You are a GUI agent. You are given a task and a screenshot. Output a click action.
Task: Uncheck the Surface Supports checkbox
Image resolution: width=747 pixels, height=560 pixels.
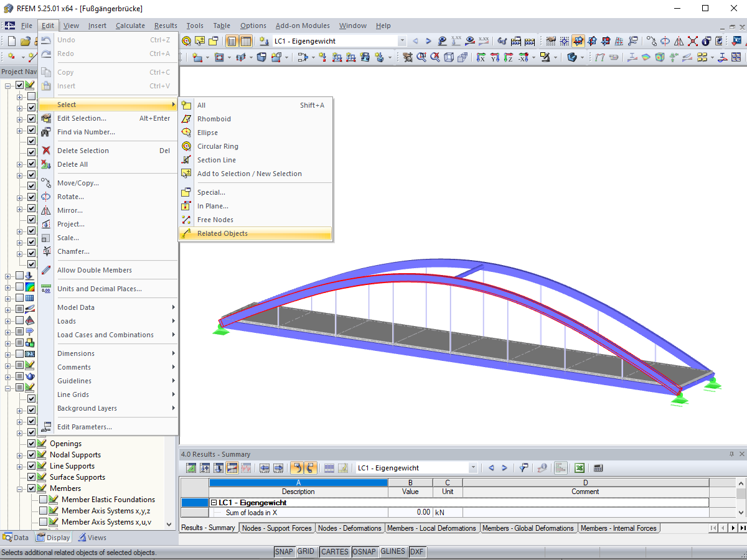click(31, 477)
